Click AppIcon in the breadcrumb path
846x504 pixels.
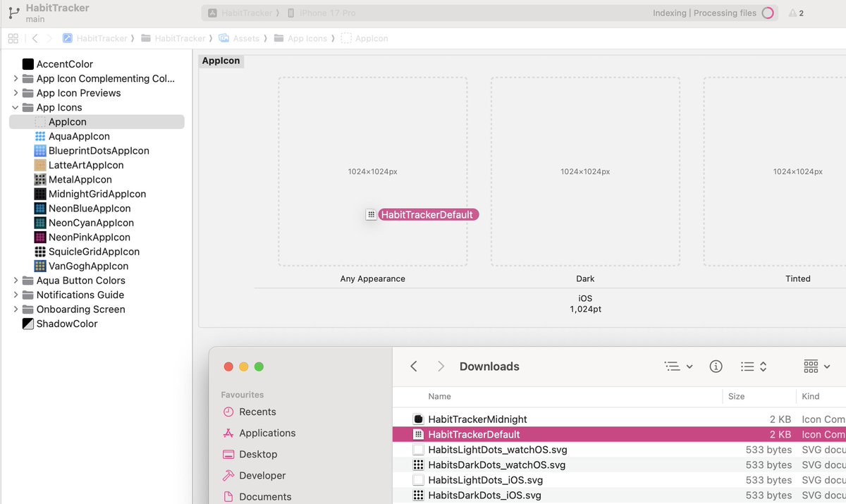(364, 38)
